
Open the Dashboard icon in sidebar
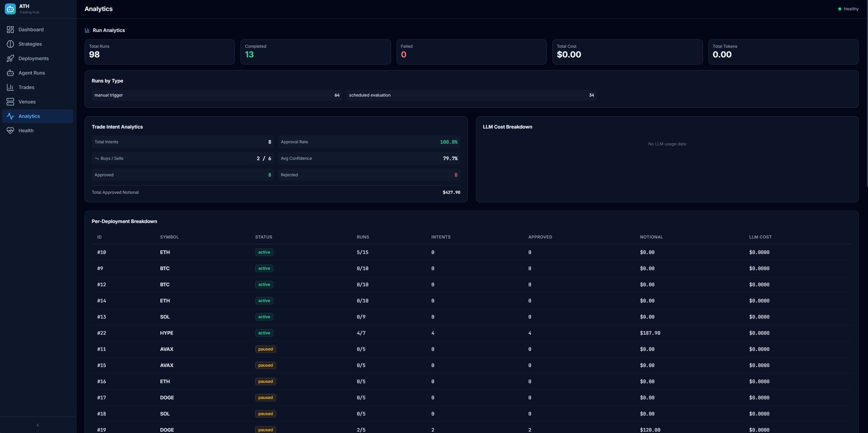pos(10,30)
